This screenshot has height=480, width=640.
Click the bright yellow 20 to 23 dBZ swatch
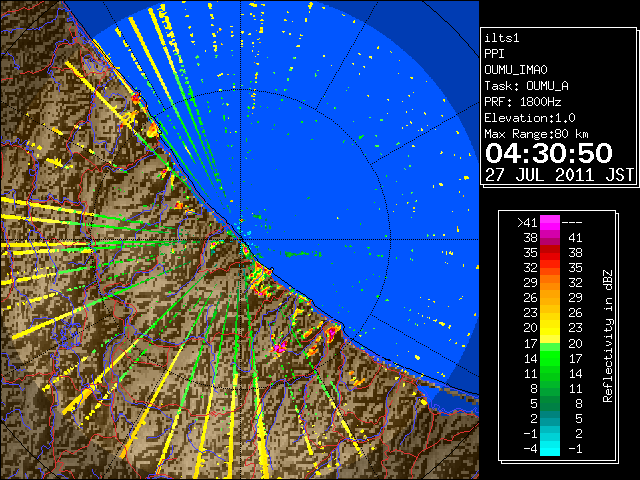(550, 328)
